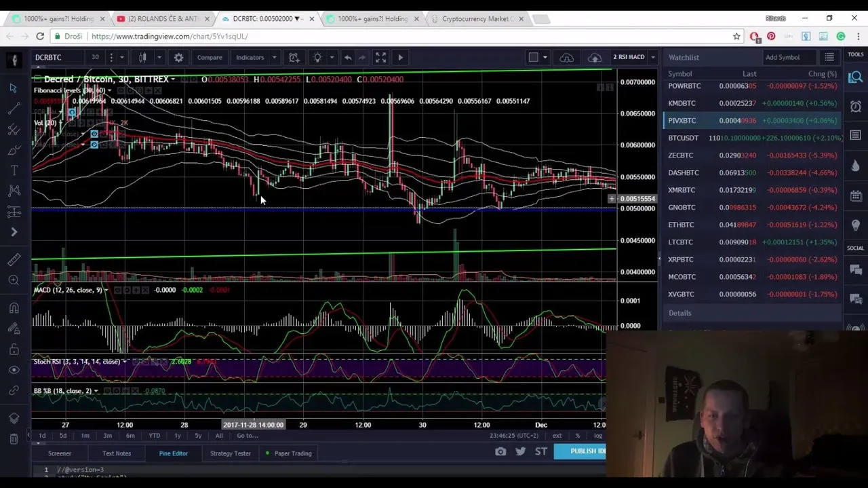
Task: Toggle stay in drawing mode pencil-lock
Action: pos(14,329)
